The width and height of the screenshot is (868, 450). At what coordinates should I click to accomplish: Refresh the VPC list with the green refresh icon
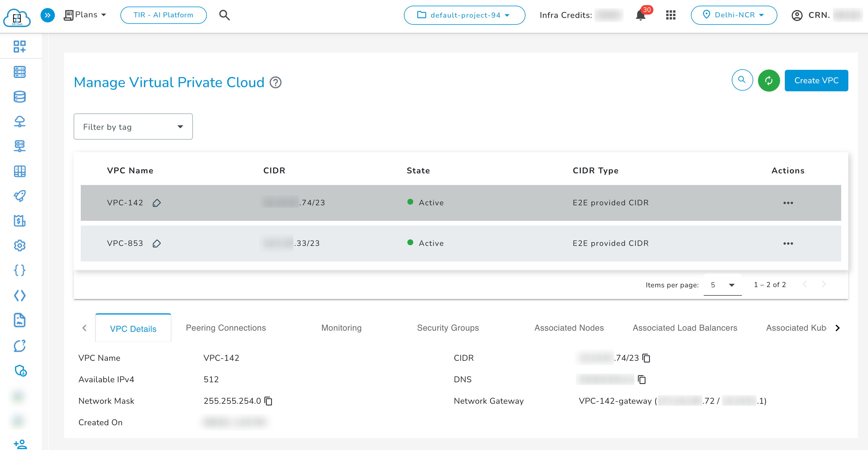(x=769, y=80)
